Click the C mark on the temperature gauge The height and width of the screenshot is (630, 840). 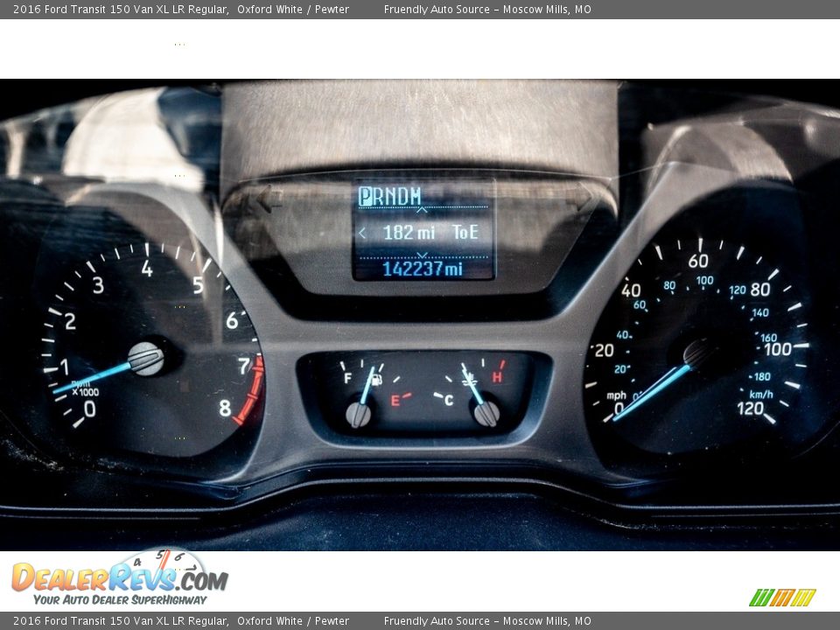[x=449, y=400]
